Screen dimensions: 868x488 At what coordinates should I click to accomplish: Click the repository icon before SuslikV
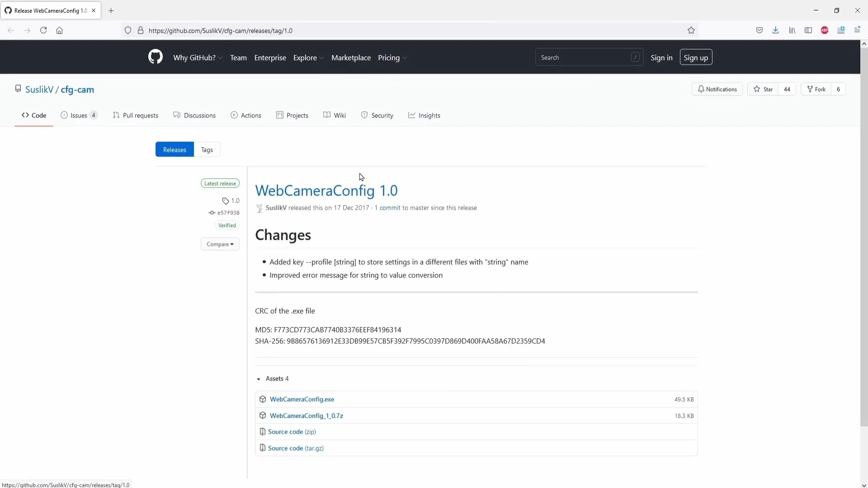click(18, 89)
